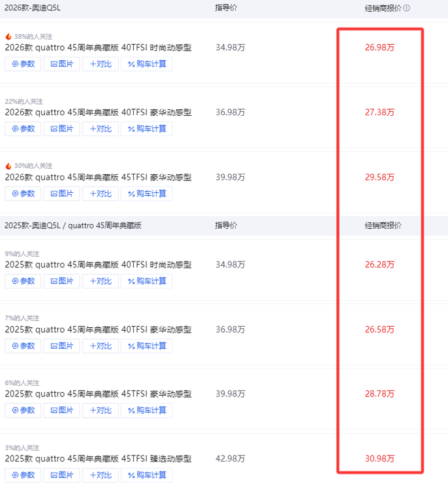Click the 26.98万 dealer price
448x483 pixels.
pos(380,47)
